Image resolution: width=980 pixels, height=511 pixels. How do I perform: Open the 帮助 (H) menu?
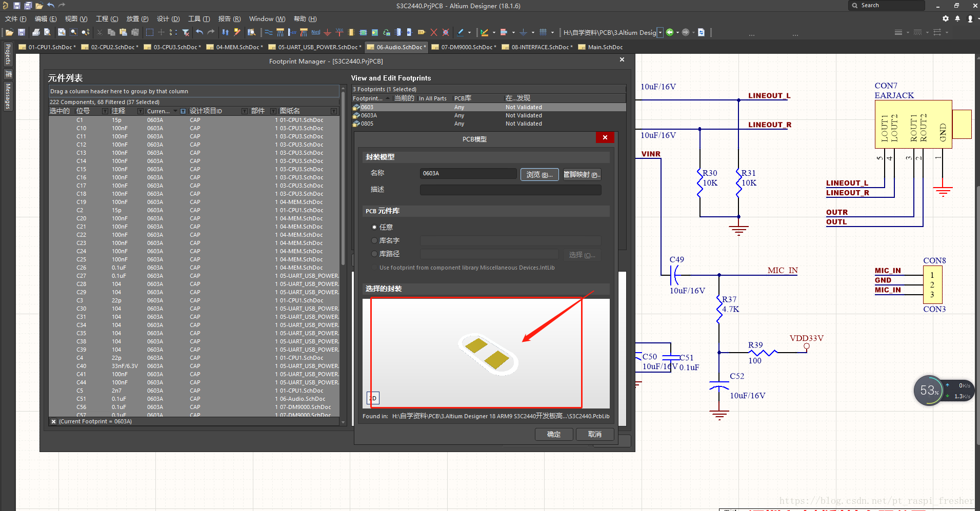pos(305,19)
